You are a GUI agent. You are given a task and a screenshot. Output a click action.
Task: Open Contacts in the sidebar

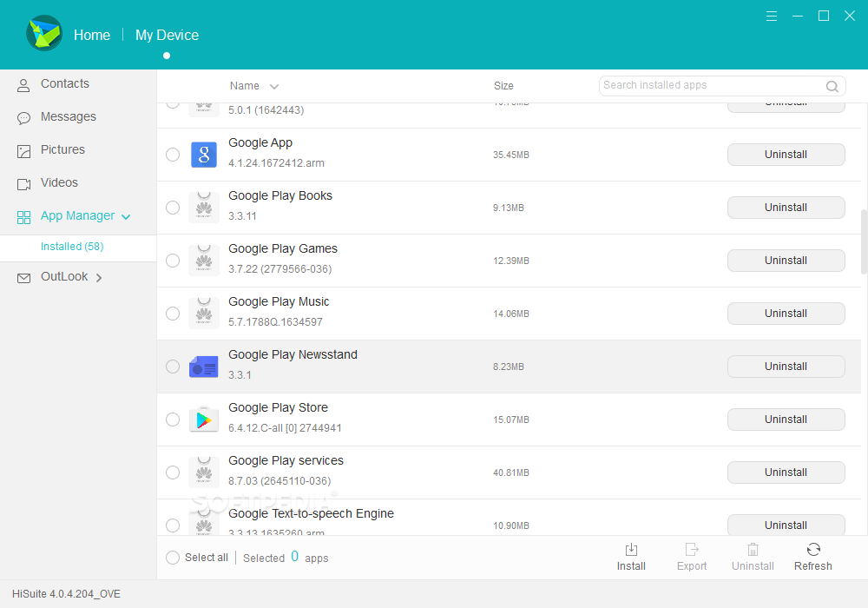point(78,84)
